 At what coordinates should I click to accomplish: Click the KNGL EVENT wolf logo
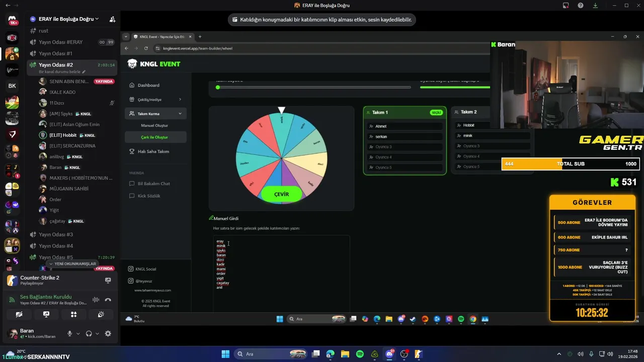coord(132,64)
